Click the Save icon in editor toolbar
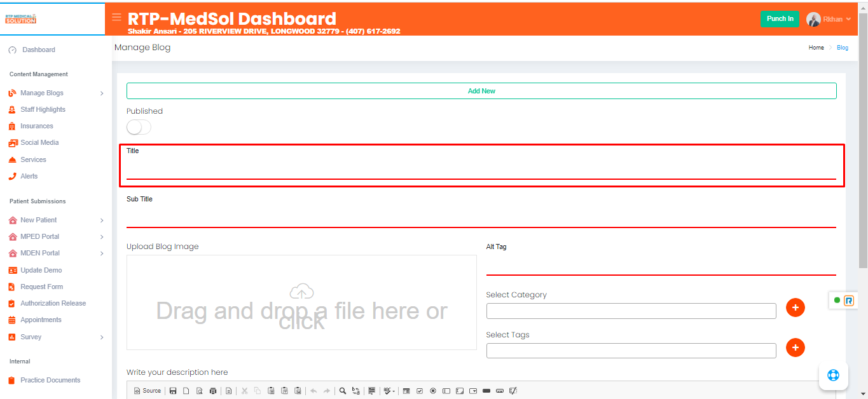Screen dimensions: 868x399 pyautogui.click(x=173, y=391)
